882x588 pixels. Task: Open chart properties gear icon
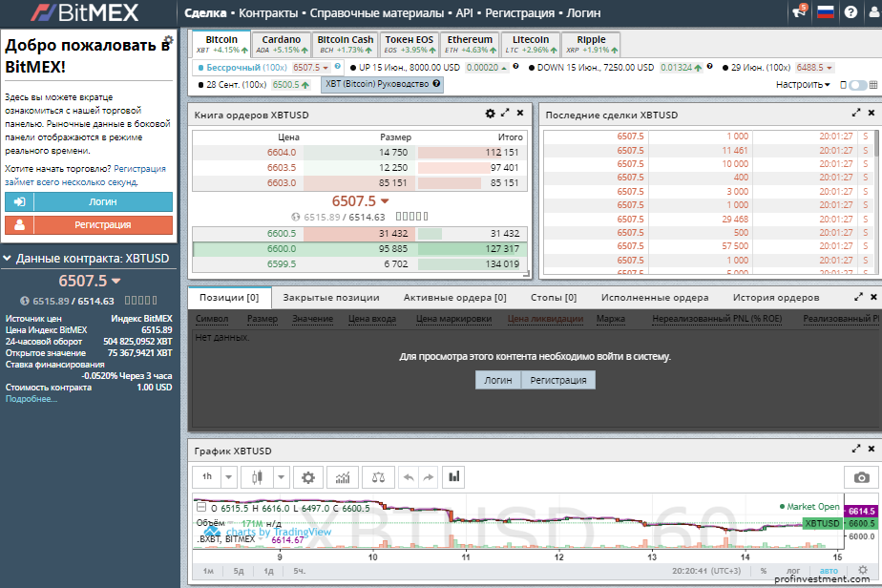click(x=308, y=477)
